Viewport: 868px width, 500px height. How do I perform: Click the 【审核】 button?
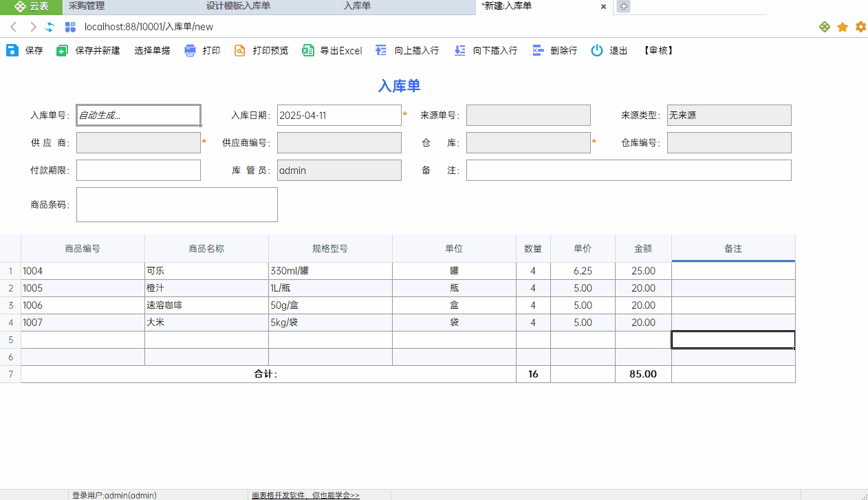pos(658,50)
